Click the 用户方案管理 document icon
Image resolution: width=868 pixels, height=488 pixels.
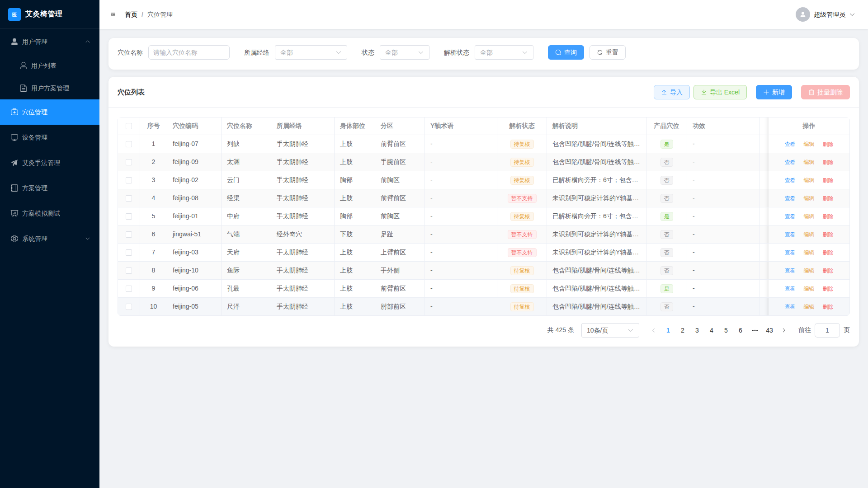coord(24,88)
